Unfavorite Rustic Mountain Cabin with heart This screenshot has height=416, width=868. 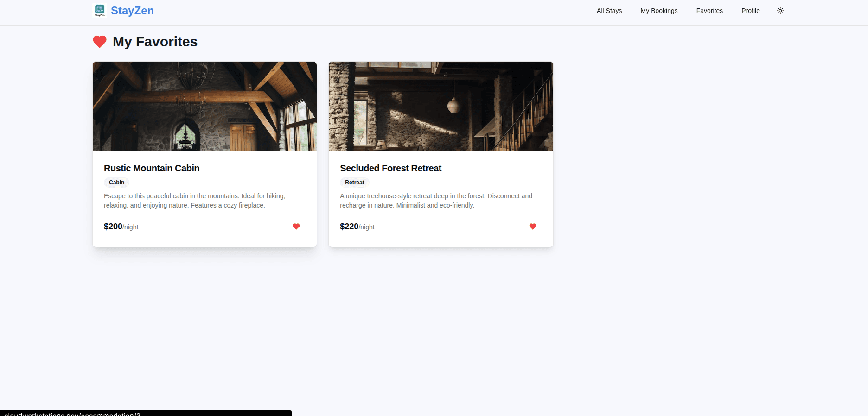pyautogui.click(x=296, y=227)
